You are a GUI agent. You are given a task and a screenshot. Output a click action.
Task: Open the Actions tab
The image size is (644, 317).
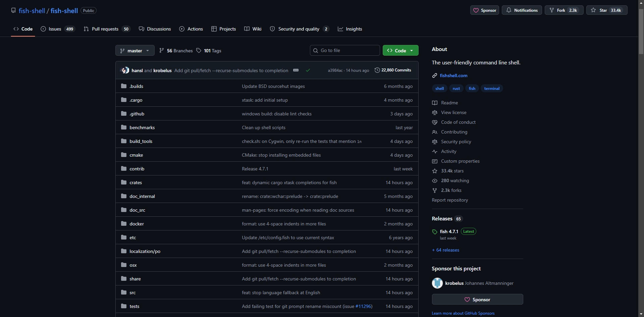(191, 29)
